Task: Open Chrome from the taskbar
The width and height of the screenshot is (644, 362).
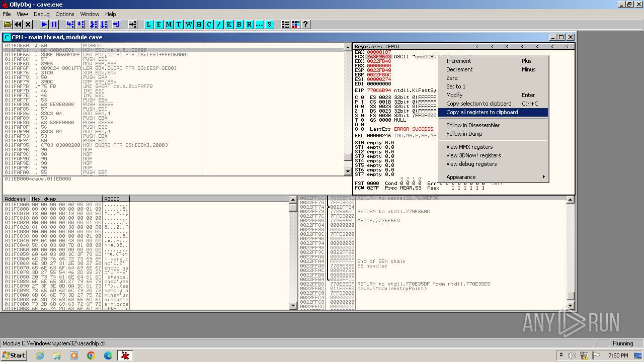Action: tap(91, 355)
